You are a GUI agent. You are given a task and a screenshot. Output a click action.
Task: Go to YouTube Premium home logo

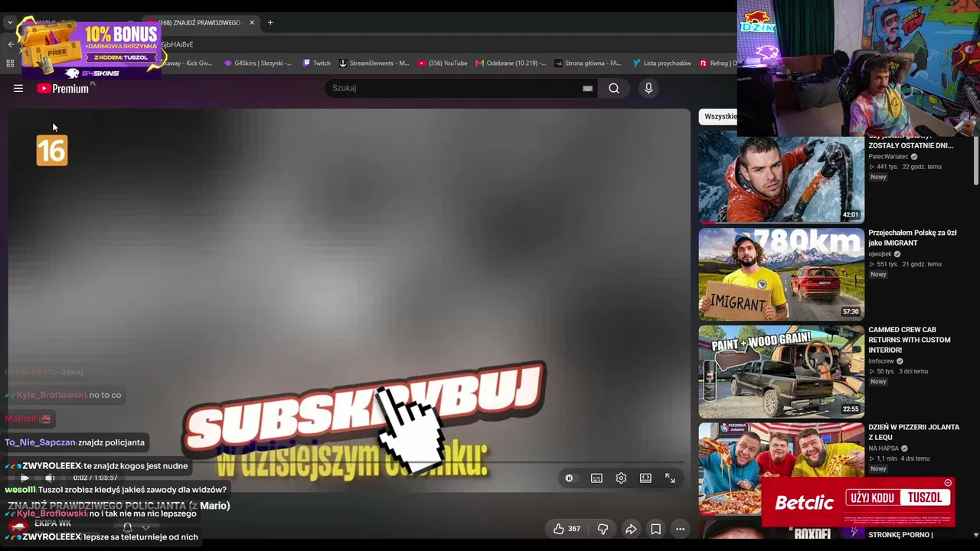tap(63, 89)
